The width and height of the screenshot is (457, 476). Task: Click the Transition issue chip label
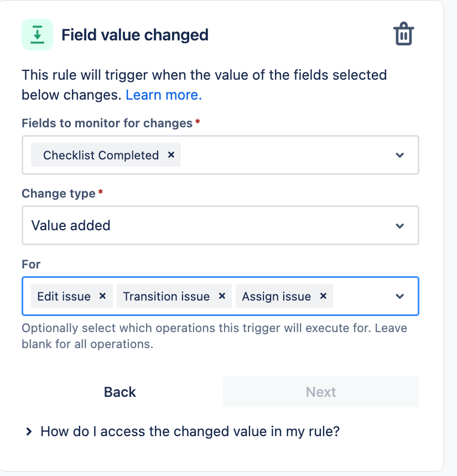166,296
